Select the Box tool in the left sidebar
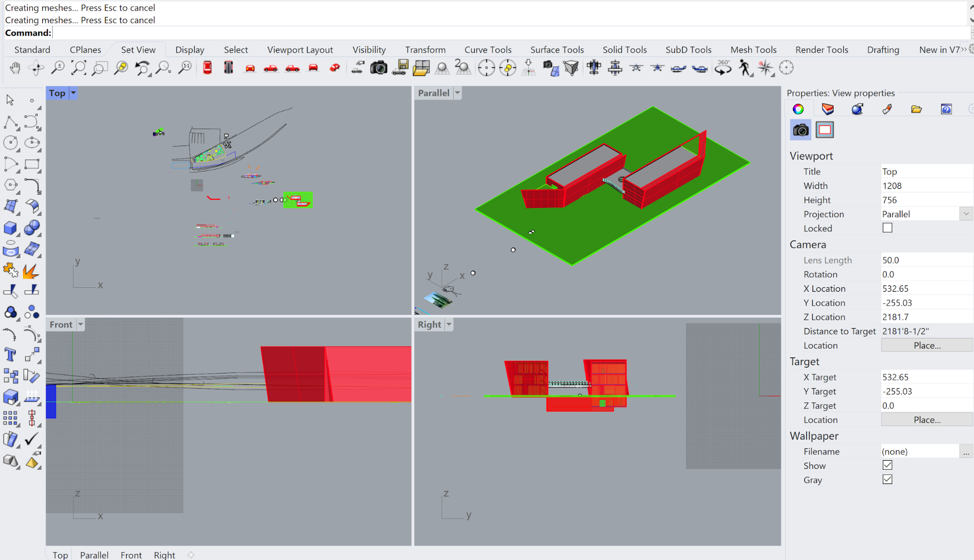This screenshot has height=560, width=974. pos(11,228)
